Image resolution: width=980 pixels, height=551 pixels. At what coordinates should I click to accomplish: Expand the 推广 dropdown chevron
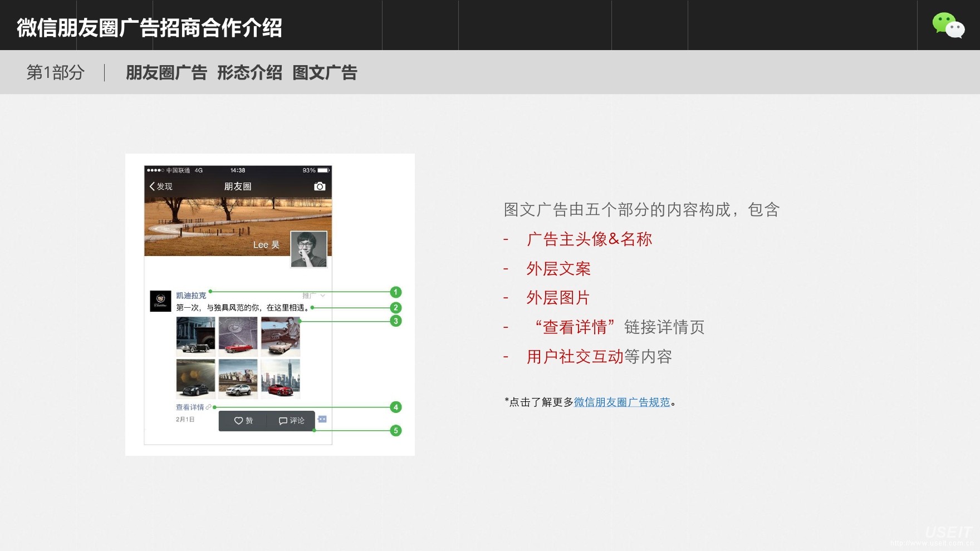click(322, 296)
